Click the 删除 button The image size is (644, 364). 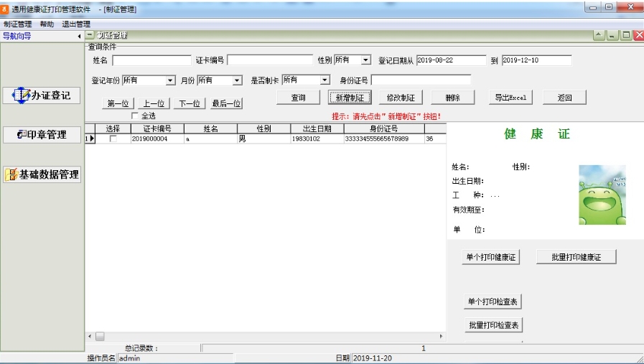coord(452,98)
